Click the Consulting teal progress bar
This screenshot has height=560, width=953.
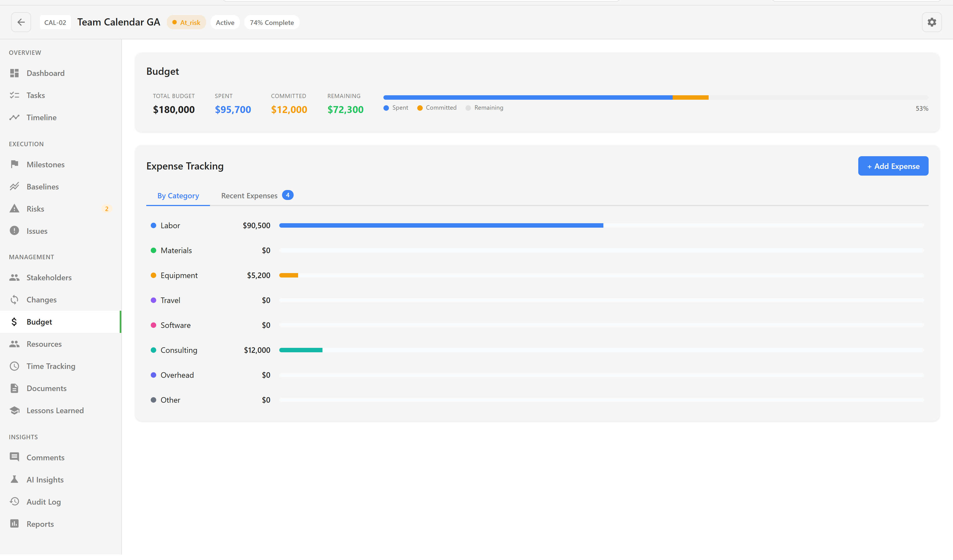tap(301, 351)
